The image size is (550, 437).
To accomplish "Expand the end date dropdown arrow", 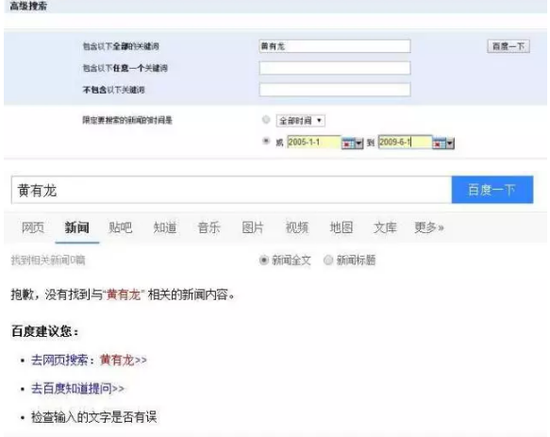I will [450, 143].
